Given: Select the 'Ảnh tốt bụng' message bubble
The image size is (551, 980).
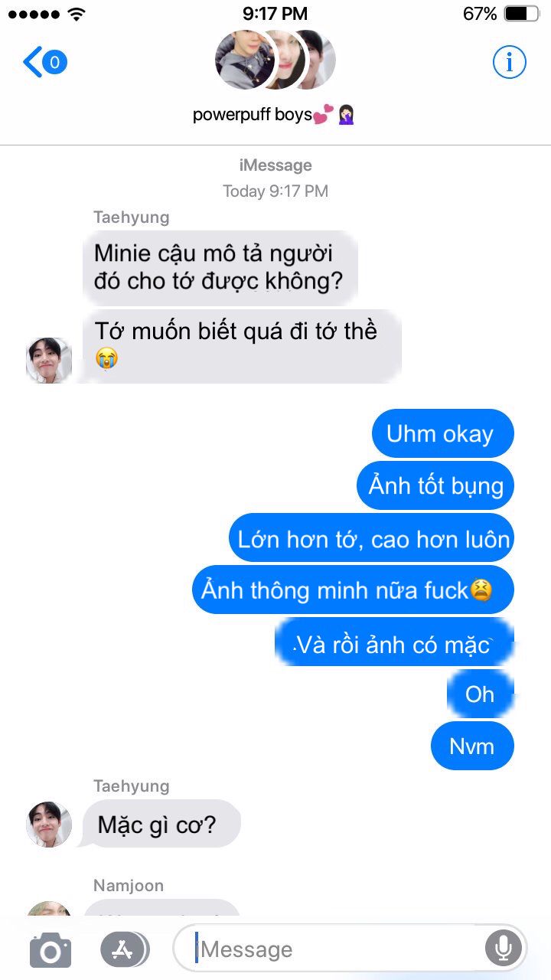Looking at the screenshot, I should point(435,485).
